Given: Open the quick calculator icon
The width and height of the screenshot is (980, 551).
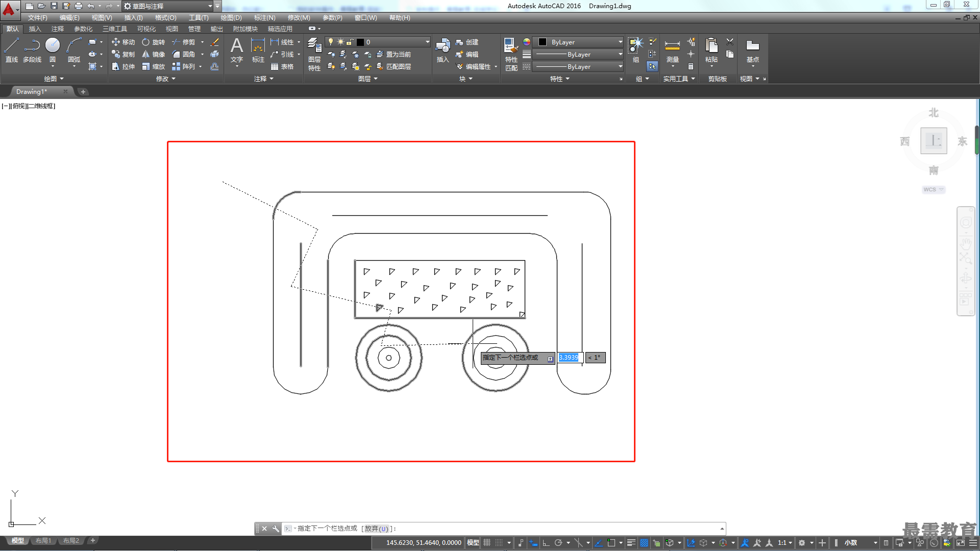Looking at the screenshot, I should pos(691,67).
